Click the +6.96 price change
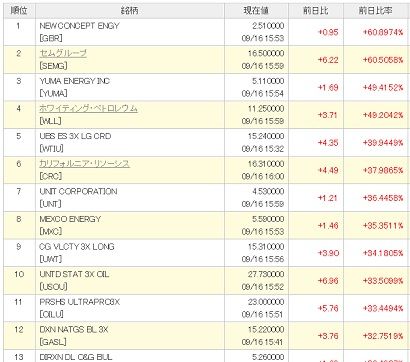 [x=328, y=282]
